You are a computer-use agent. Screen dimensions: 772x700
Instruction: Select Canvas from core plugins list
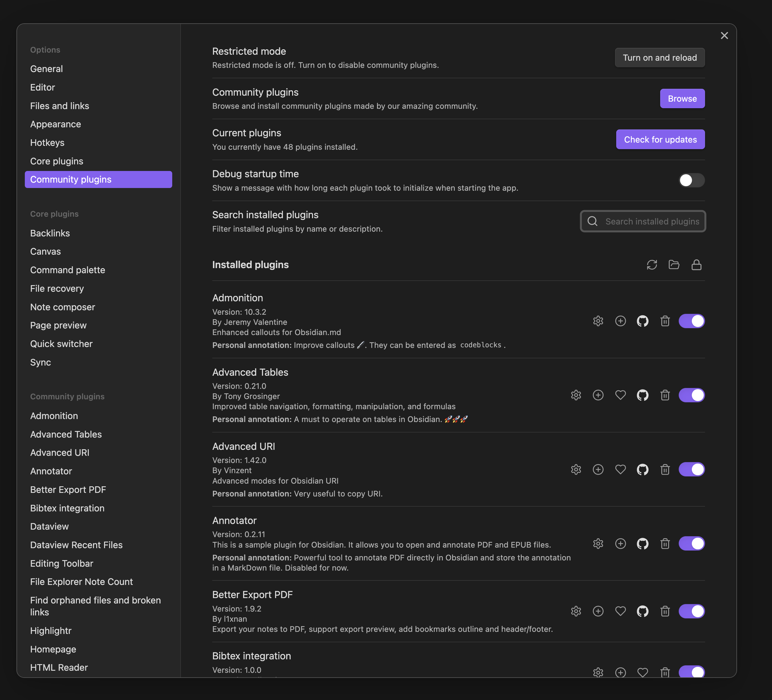tap(45, 251)
